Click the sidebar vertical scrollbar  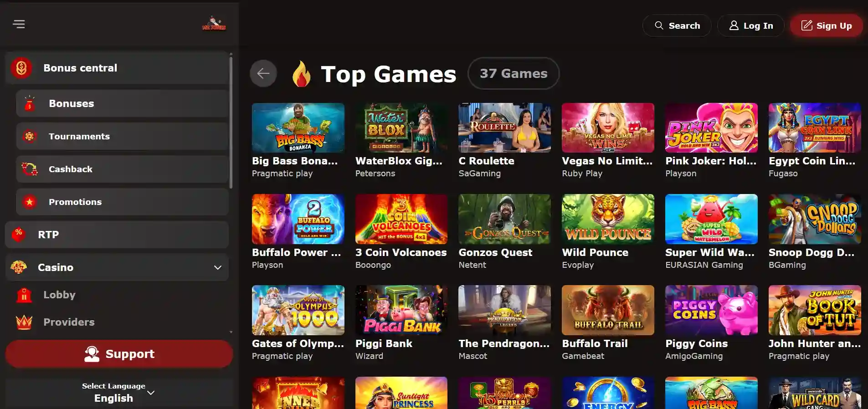point(231,121)
